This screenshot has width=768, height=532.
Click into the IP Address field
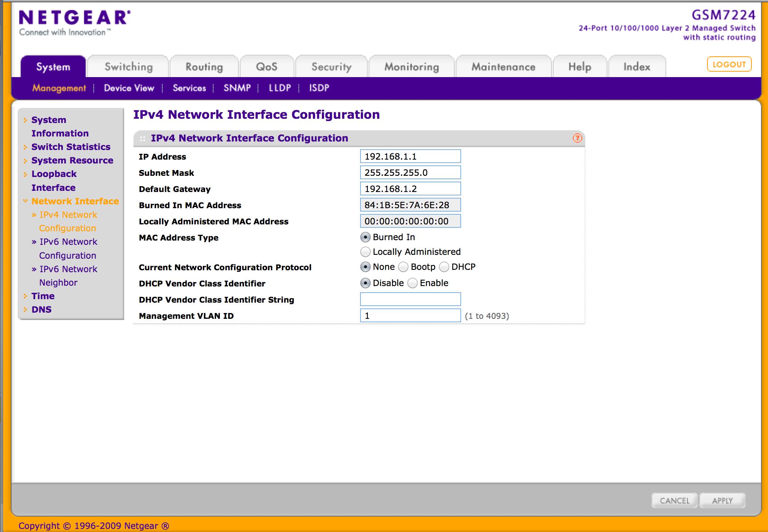(410, 157)
